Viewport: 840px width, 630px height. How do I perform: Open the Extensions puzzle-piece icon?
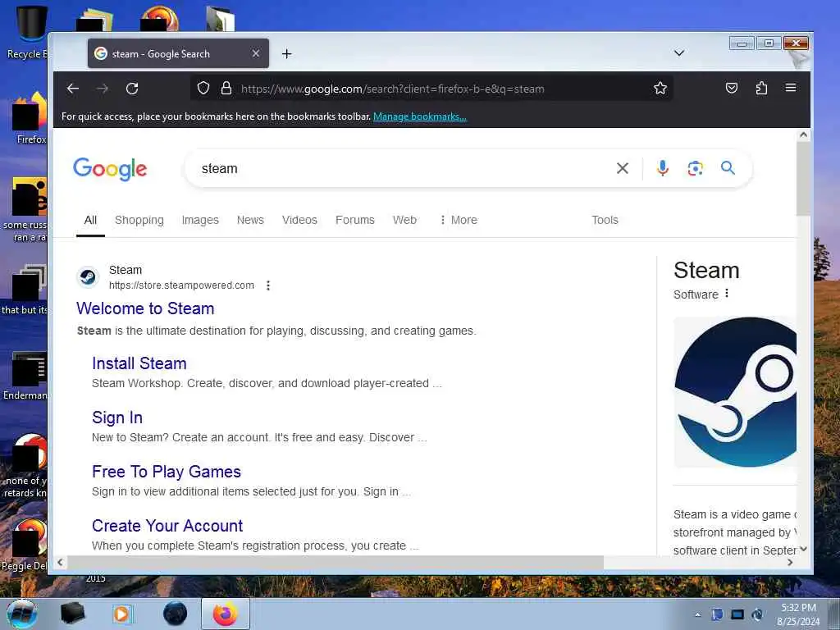761,88
